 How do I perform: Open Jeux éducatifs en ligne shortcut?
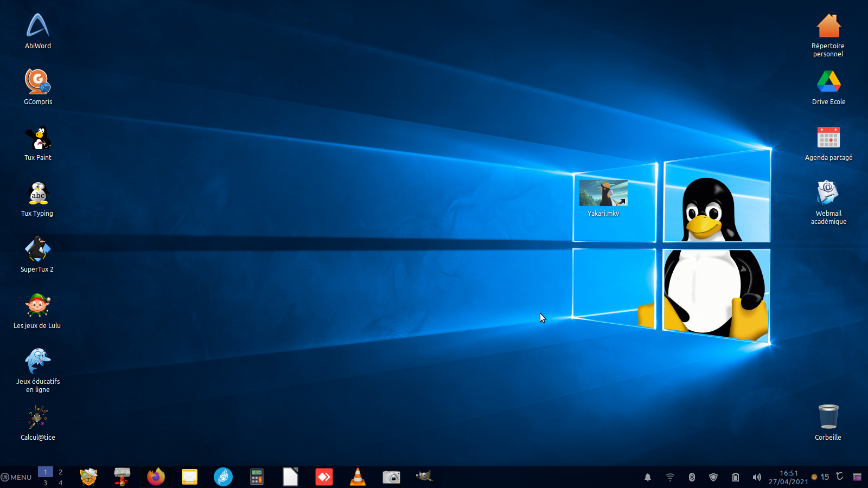click(38, 370)
